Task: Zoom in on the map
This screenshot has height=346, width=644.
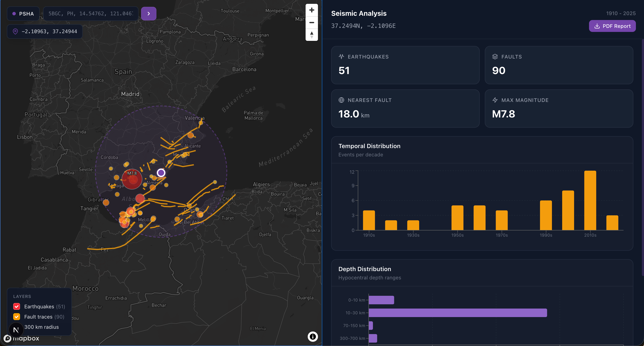Action: pyautogui.click(x=312, y=10)
